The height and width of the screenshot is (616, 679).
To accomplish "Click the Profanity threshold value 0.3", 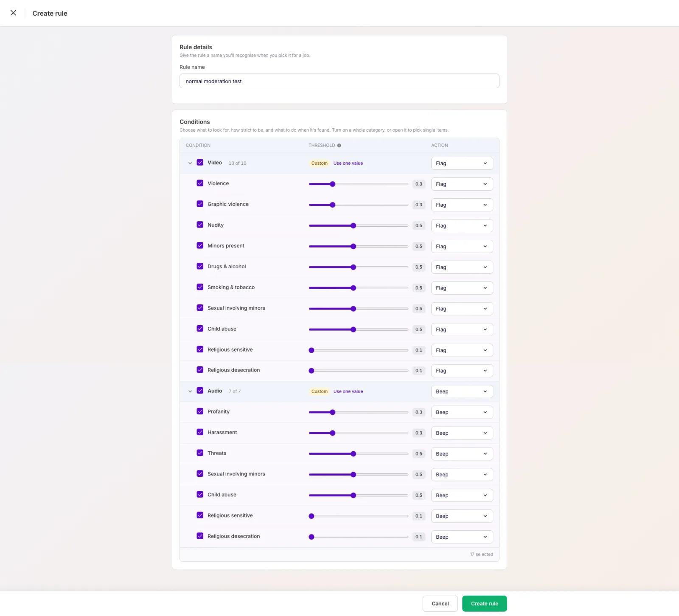I will click(x=418, y=413).
